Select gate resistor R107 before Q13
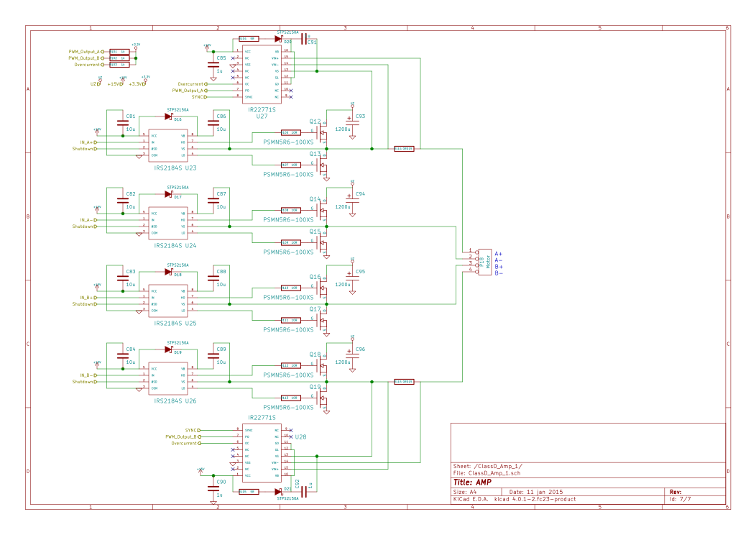This screenshot has width=756, height=535. click(x=291, y=165)
